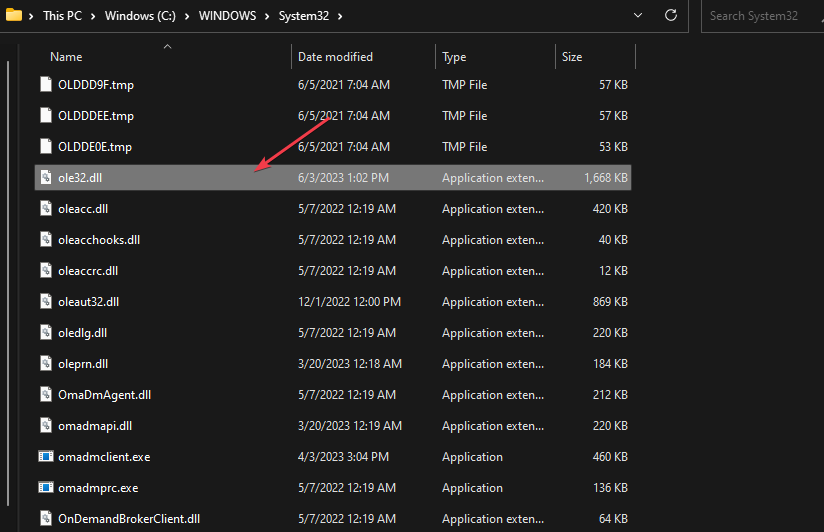Expand chevron after WINDOWS breadcrumb

coord(267,16)
